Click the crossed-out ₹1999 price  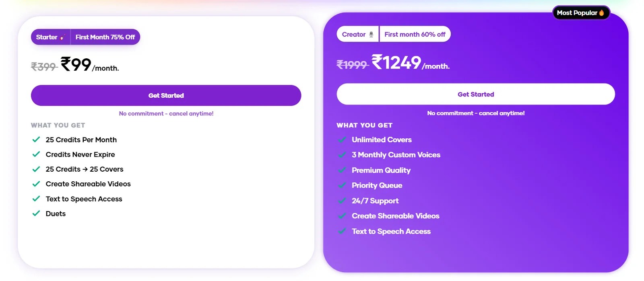click(352, 64)
